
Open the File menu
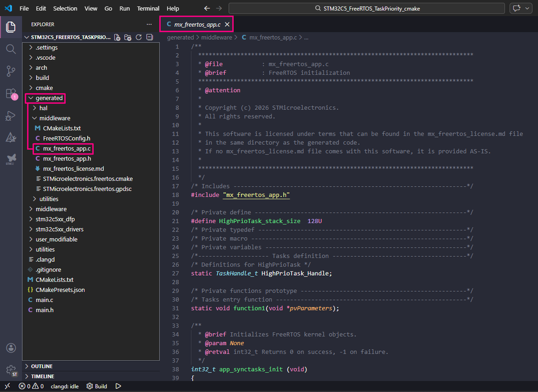24,8
